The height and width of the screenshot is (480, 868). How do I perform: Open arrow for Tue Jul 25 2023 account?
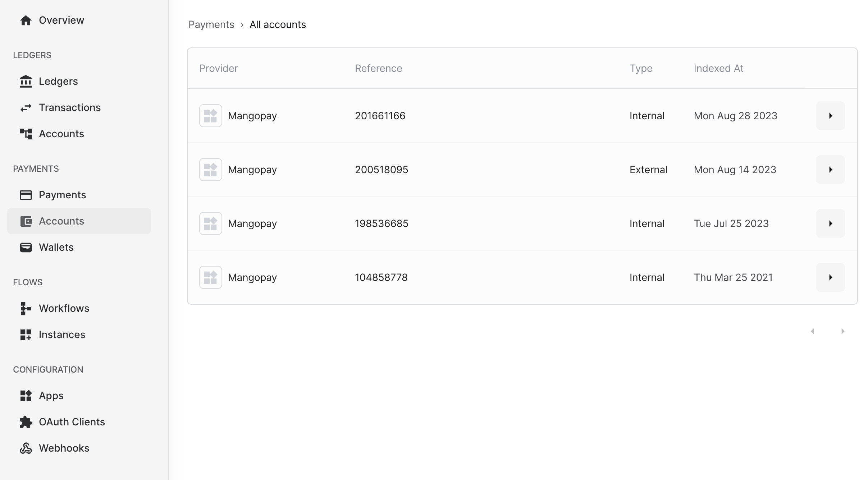click(x=830, y=223)
